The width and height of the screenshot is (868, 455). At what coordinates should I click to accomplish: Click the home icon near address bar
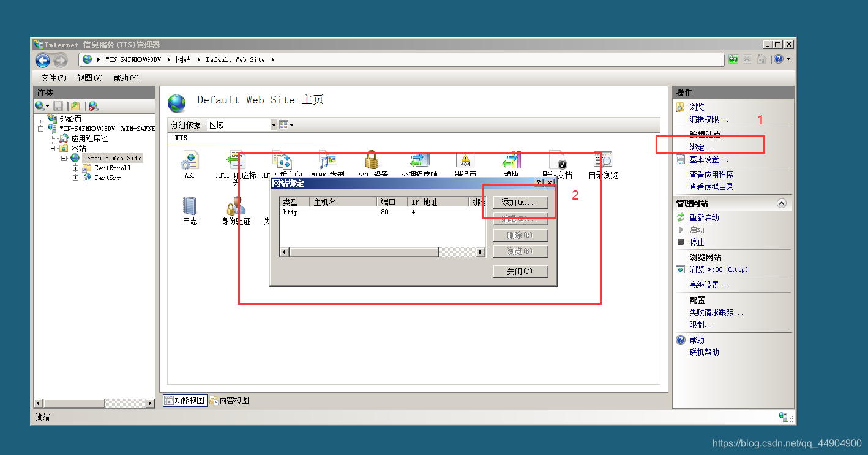761,59
